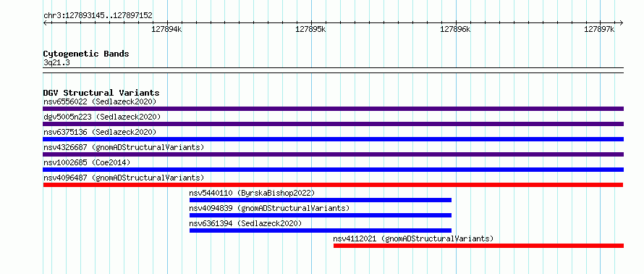Open nsv5440110 (ByrskaBishop2022) variant label
This screenshot has height=274, width=644.
click(252, 193)
